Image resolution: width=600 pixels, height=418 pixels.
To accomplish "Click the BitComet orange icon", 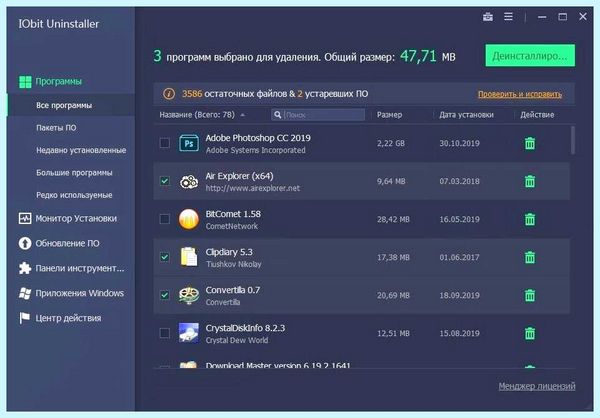I will (x=189, y=219).
